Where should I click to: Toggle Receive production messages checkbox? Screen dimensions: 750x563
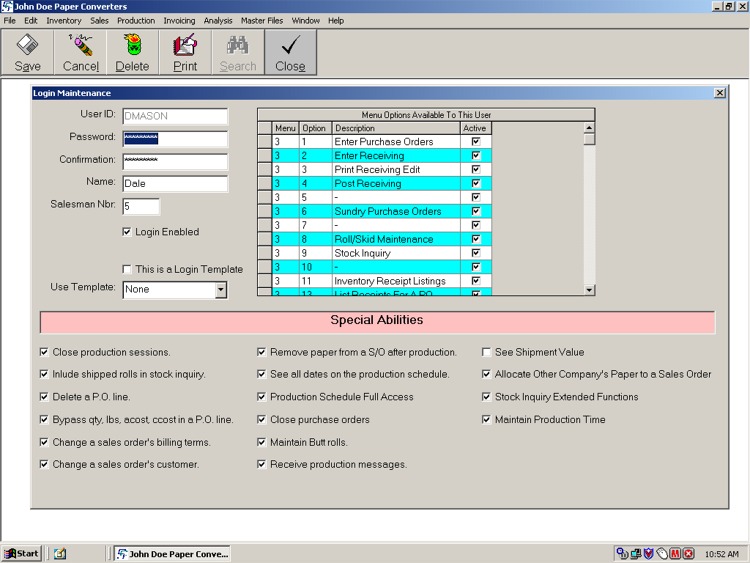261,464
